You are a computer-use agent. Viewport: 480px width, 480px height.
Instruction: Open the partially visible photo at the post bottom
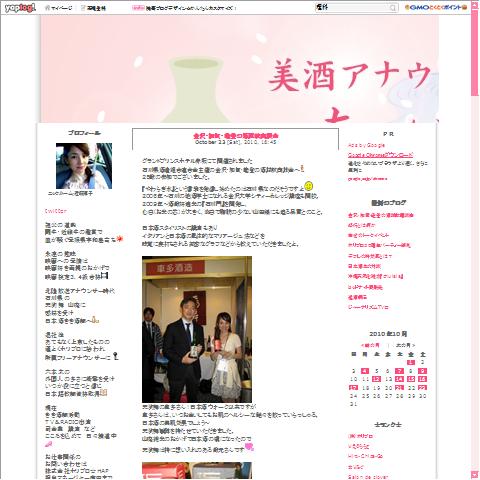(197, 471)
